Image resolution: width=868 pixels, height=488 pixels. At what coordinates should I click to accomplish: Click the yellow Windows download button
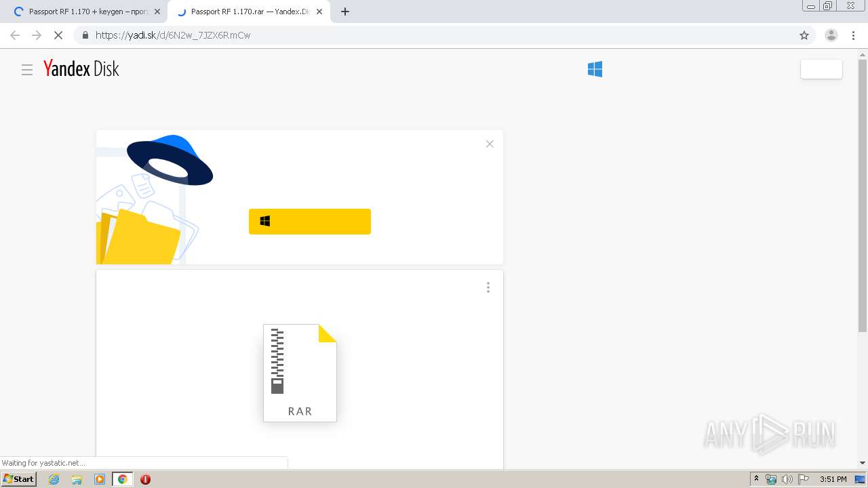310,222
